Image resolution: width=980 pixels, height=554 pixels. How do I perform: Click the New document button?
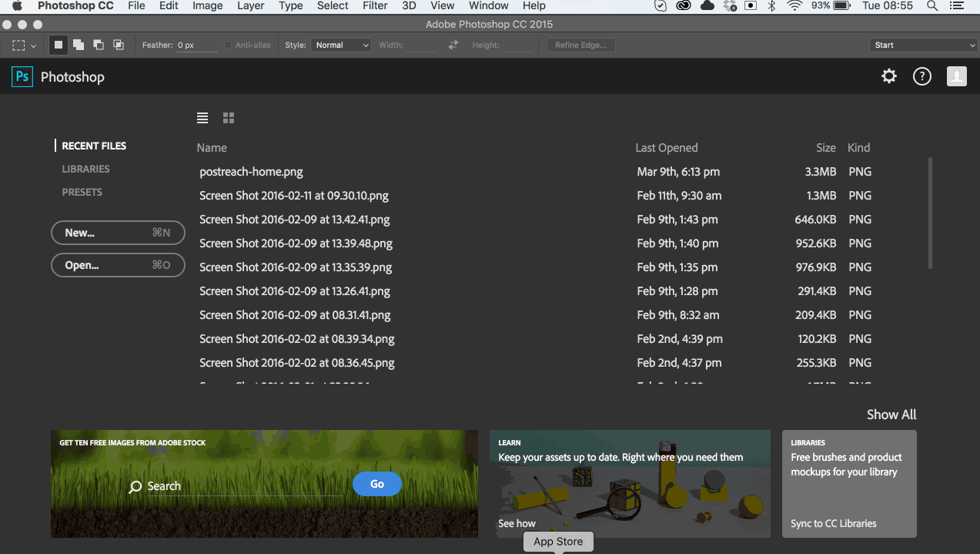point(117,233)
